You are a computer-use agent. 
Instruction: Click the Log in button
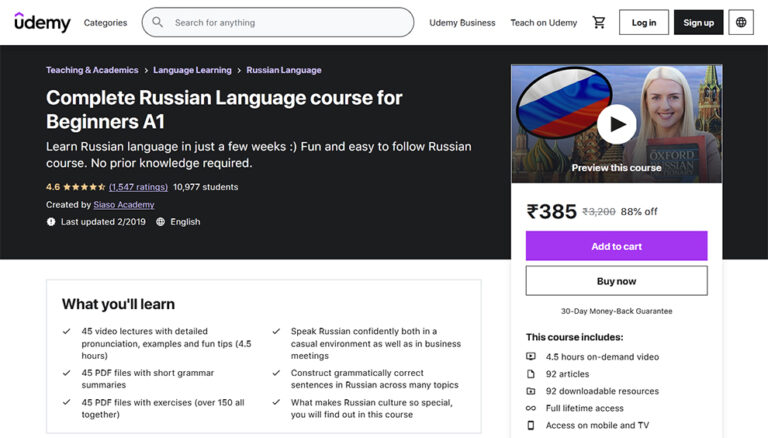644,22
